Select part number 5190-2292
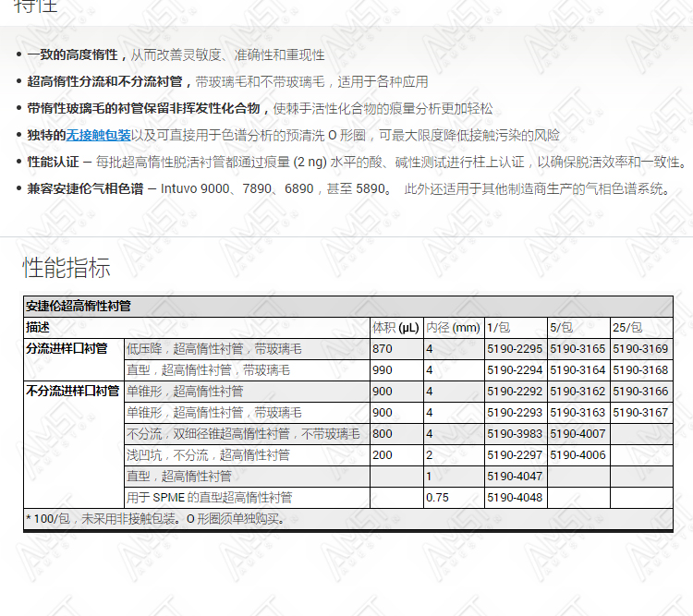This screenshot has width=693, height=616. click(515, 392)
